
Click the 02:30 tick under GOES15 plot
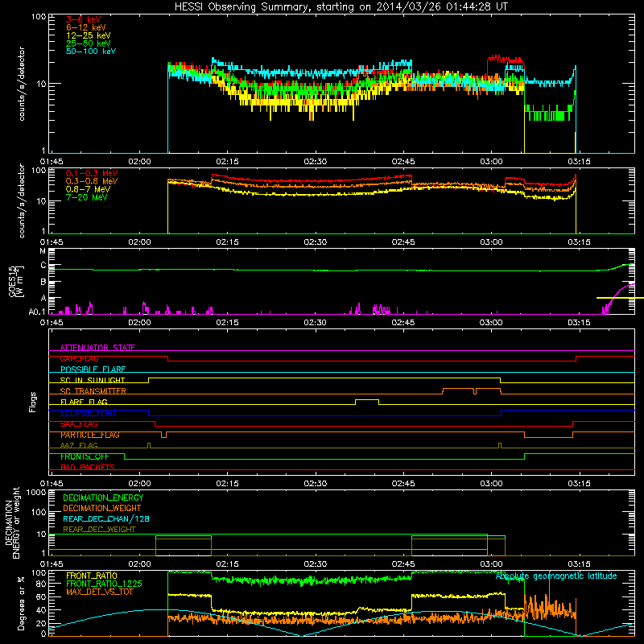315,323
